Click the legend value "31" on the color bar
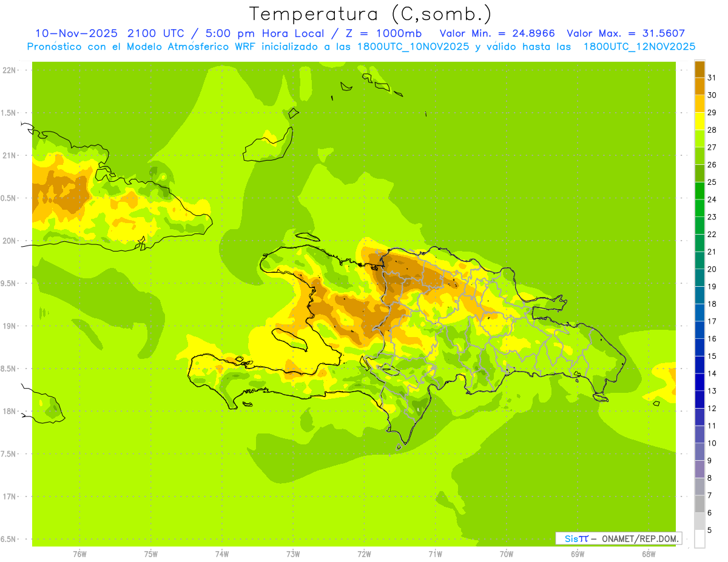This screenshot has height=562, width=728. pyautogui.click(x=712, y=78)
